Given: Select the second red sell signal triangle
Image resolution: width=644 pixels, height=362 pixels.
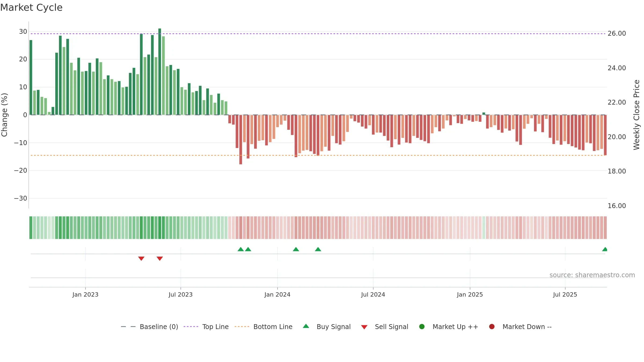Looking at the screenshot, I should [160, 258].
